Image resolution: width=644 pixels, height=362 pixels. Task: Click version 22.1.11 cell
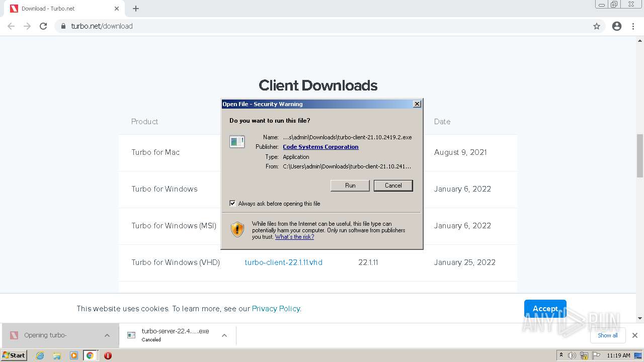[x=368, y=262]
